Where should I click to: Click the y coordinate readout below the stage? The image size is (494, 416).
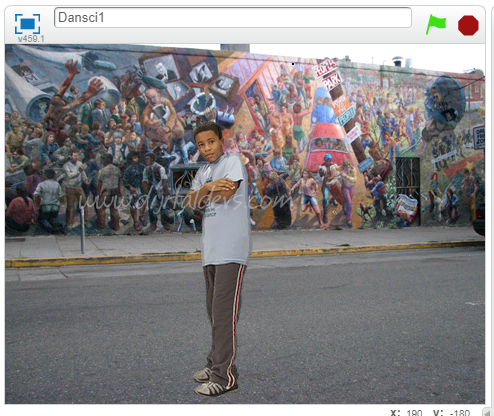[452, 413]
